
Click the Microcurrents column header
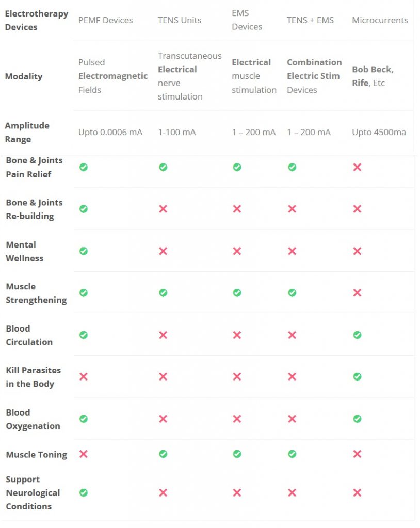(380, 20)
